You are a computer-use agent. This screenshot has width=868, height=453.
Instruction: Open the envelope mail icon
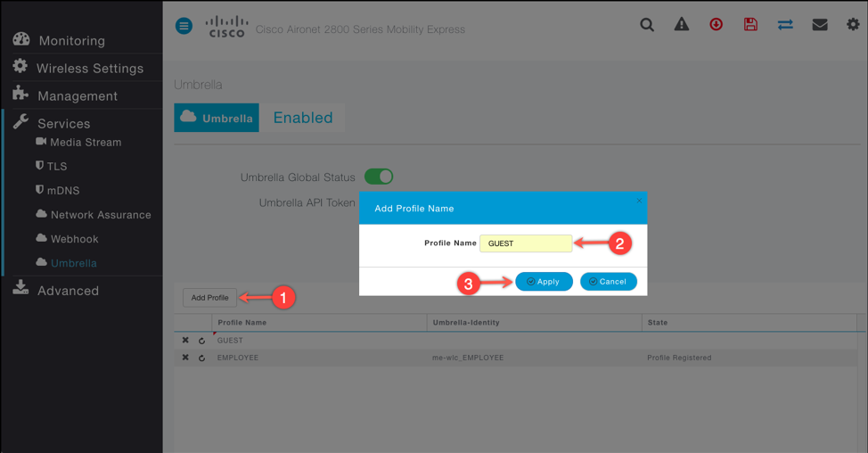coord(820,25)
